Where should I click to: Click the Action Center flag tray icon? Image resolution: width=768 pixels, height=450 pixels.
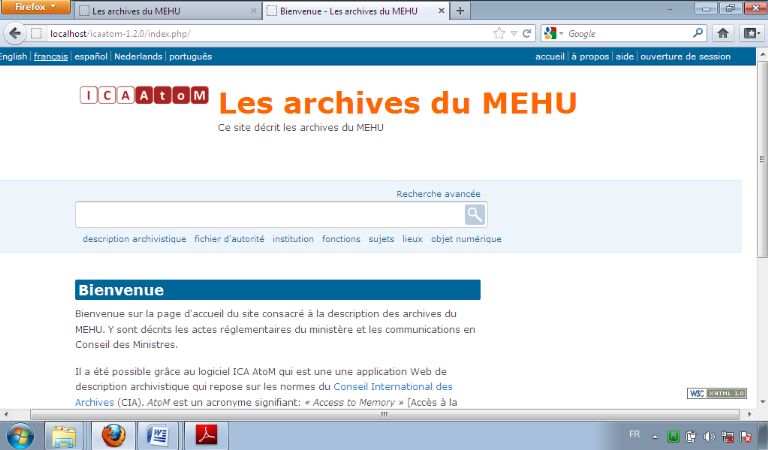tap(746, 436)
